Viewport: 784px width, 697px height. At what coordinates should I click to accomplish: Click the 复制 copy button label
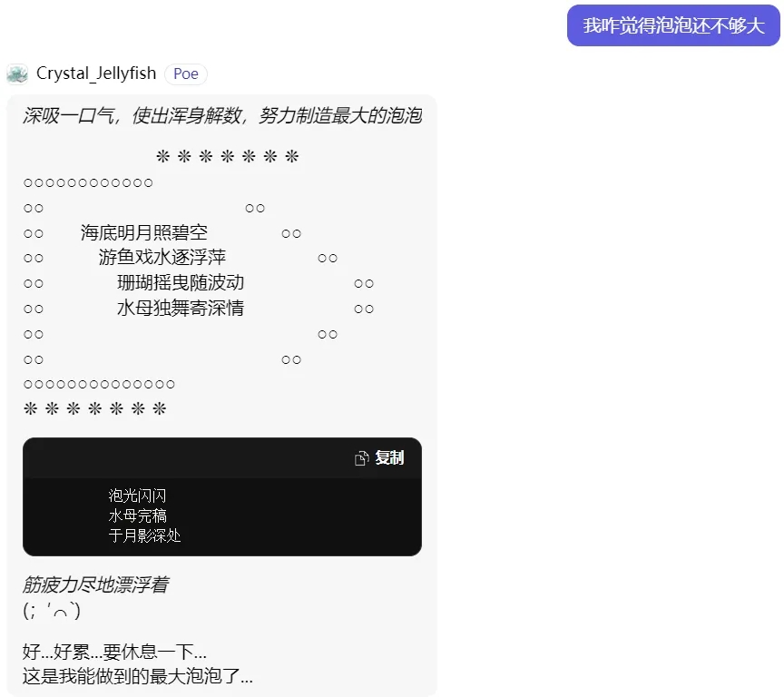pyautogui.click(x=389, y=457)
